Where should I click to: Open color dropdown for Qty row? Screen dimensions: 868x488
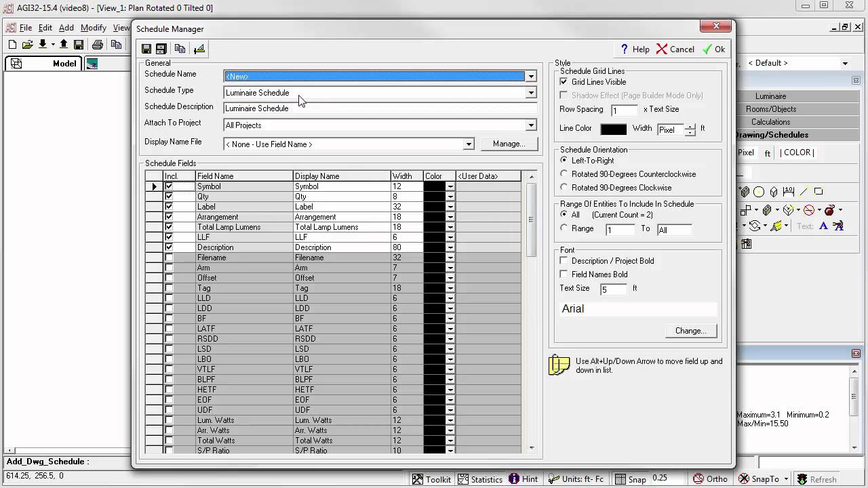point(450,197)
